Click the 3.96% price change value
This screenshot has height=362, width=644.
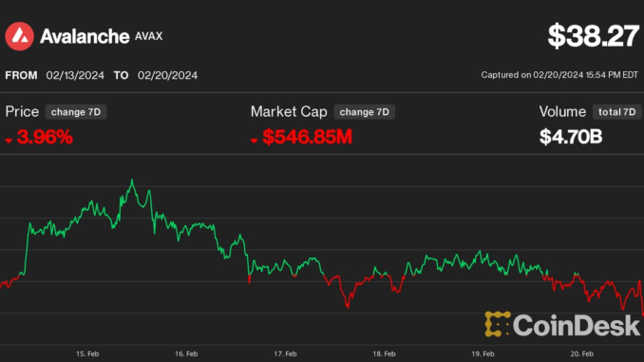tap(45, 137)
